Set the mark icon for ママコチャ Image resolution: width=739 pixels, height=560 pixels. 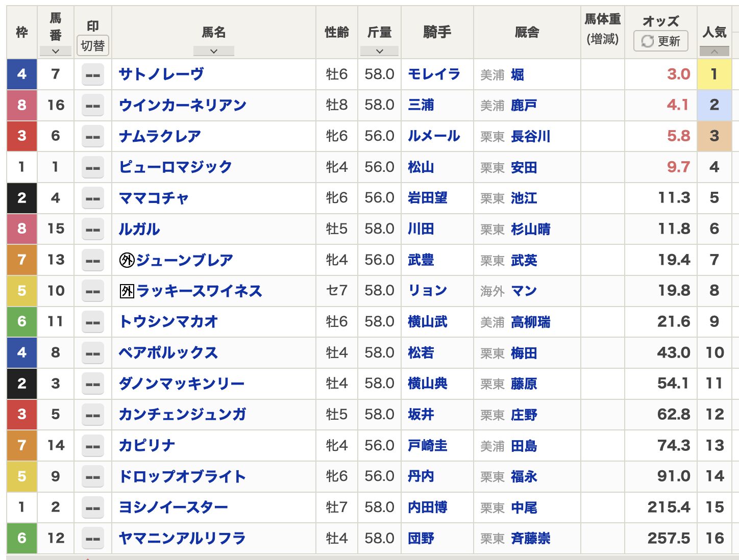(93, 198)
